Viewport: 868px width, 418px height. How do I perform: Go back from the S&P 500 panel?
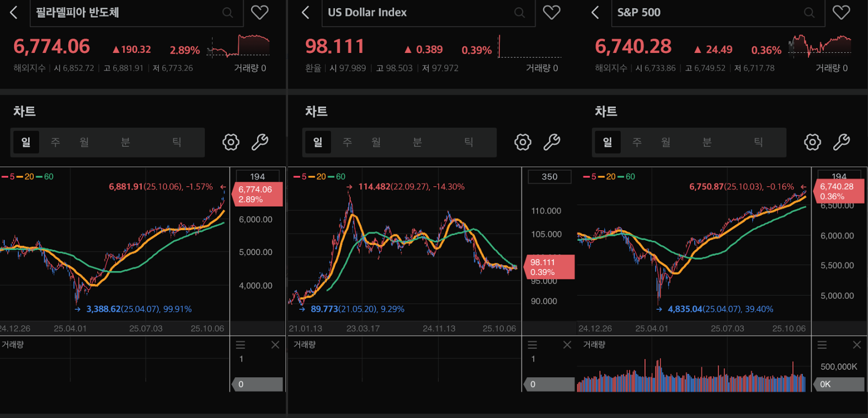[x=595, y=12]
